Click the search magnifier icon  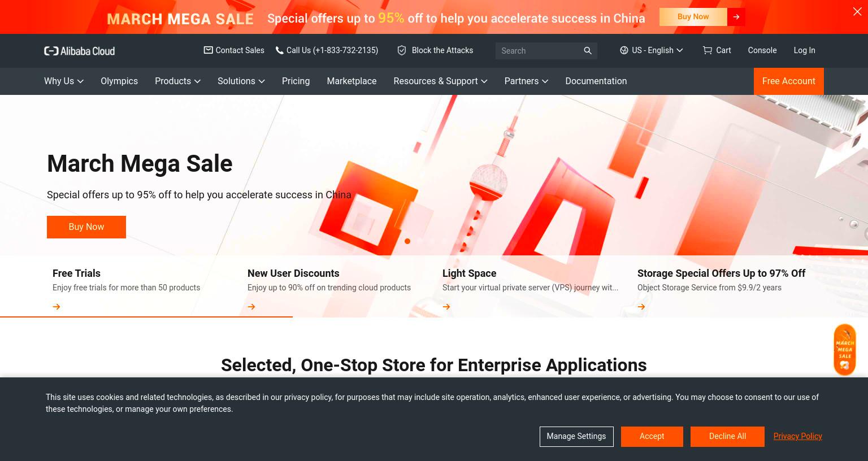click(x=588, y=51)
